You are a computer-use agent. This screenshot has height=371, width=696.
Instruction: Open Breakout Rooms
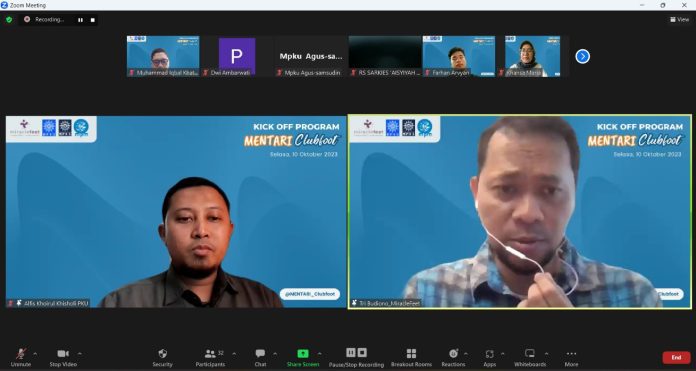pos(411,357)
